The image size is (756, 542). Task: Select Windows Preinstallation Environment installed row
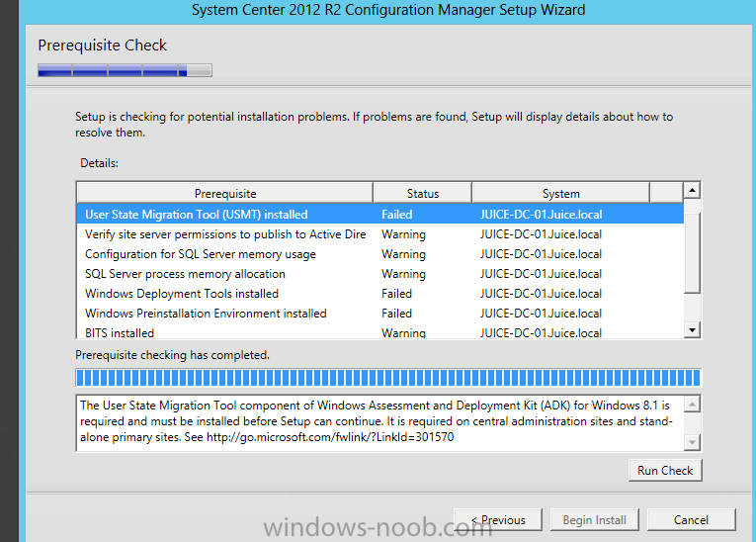tap(379, 314)
